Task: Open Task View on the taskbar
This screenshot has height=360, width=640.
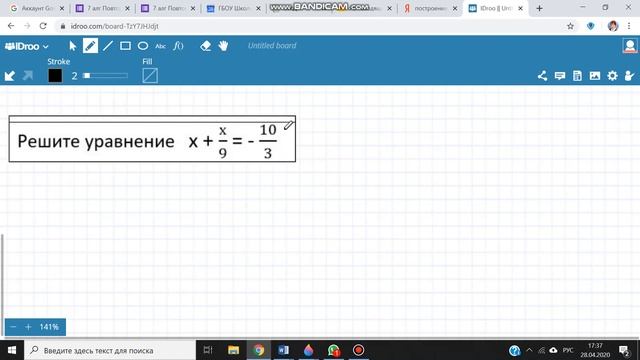Action: click(208, 350)
